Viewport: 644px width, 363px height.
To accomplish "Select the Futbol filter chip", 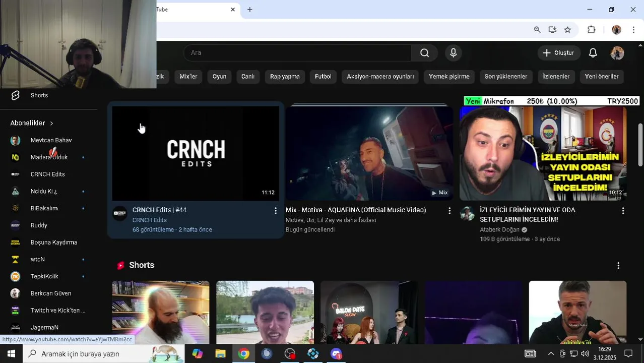I will [x=323, y=77].
